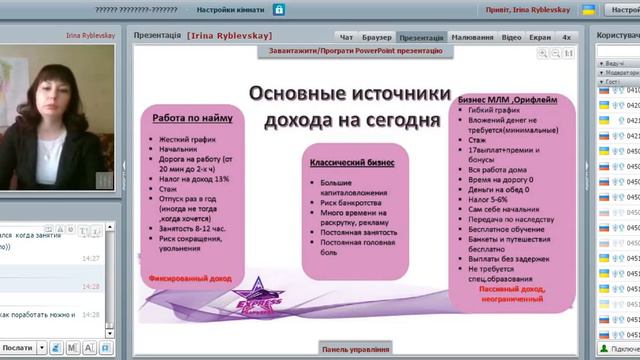The width and height of the screenshot is (640, 360).
Task: Switch to the Чат tab
Action: [346, 37]
